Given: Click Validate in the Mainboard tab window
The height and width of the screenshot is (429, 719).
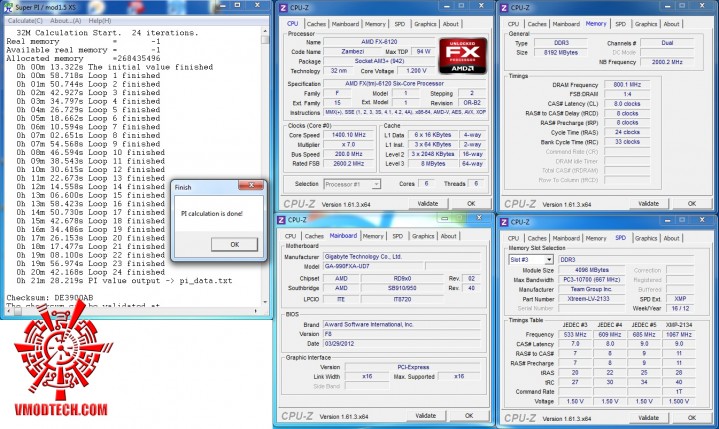Looking at the screenshot, I should (426, 416).
